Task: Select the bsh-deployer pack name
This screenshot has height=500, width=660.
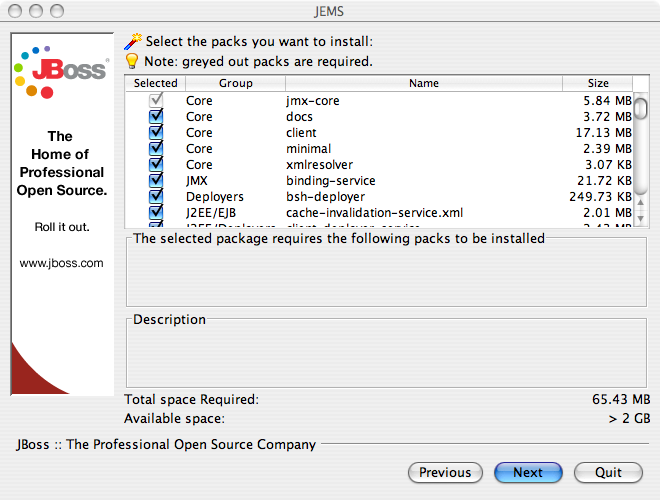Action: 325,197
